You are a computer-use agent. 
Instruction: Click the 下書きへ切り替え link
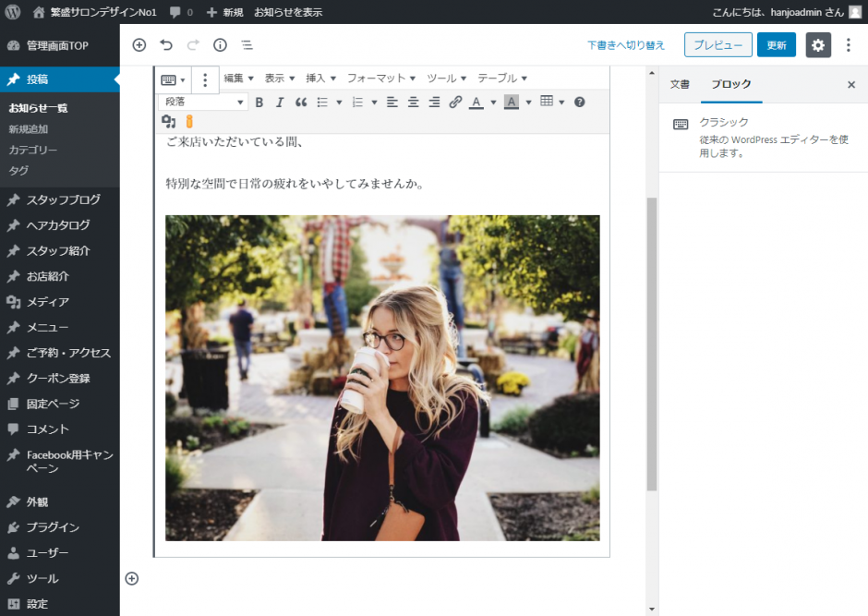click(626, 45)
